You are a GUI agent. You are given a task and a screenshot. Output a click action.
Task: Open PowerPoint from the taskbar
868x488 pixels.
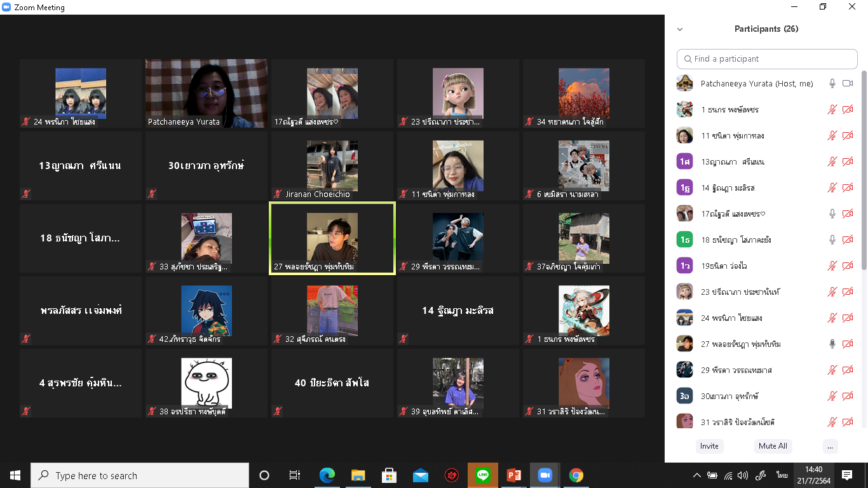pyautogui.click(x=513, y=475)
